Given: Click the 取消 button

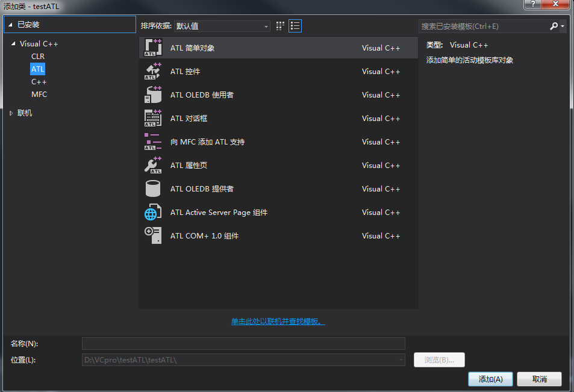Looking at the screenshot, I should click(x=539, y=379).
